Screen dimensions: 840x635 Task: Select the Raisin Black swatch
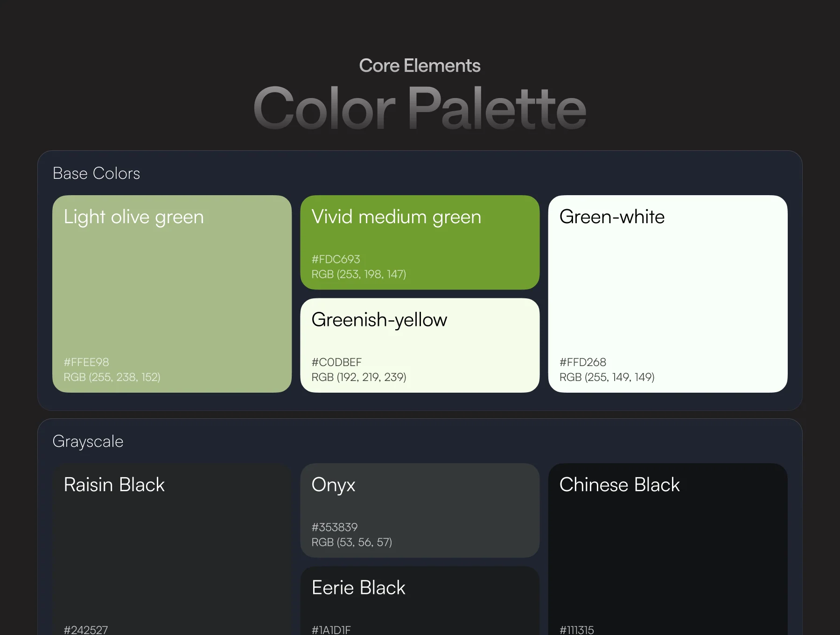point(172,549)
